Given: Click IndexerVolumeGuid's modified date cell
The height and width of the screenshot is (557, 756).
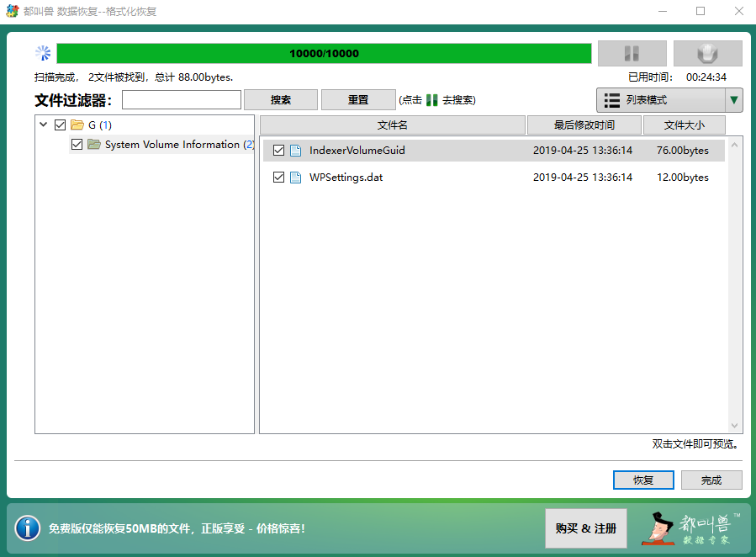Looking at the screenshot, I should [583, 151].
